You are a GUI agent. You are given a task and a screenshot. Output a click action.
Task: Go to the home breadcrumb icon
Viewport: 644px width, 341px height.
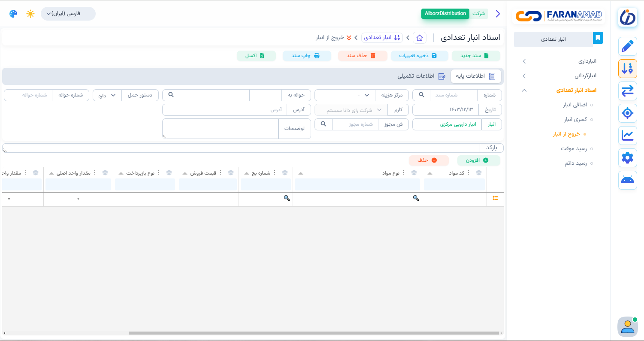click(x=420, y=38)
